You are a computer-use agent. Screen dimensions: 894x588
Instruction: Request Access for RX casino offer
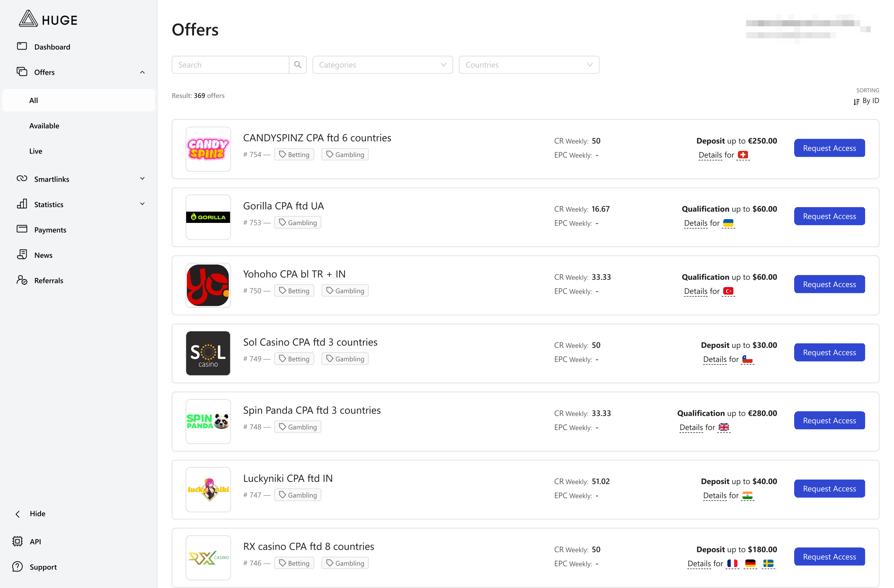[829, 556]
